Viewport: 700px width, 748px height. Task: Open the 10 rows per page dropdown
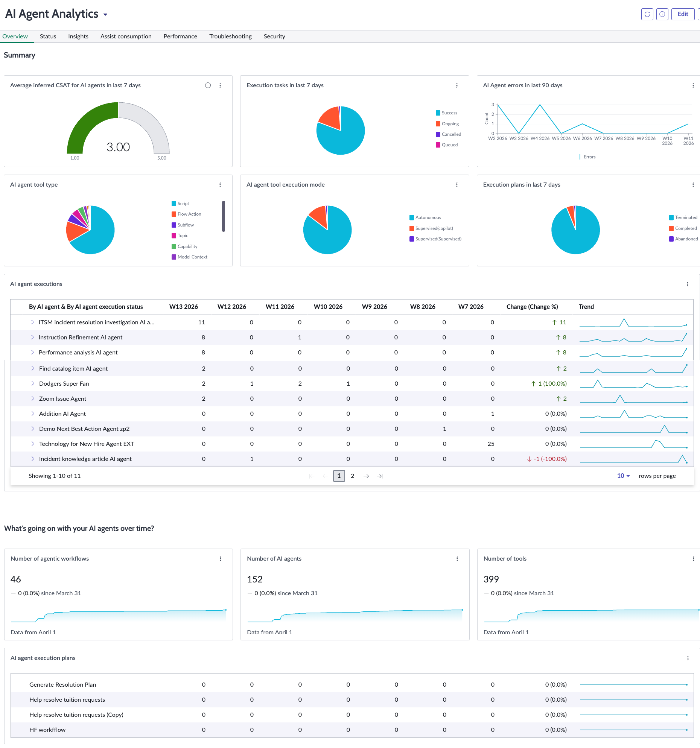click(x=624, y=476)
